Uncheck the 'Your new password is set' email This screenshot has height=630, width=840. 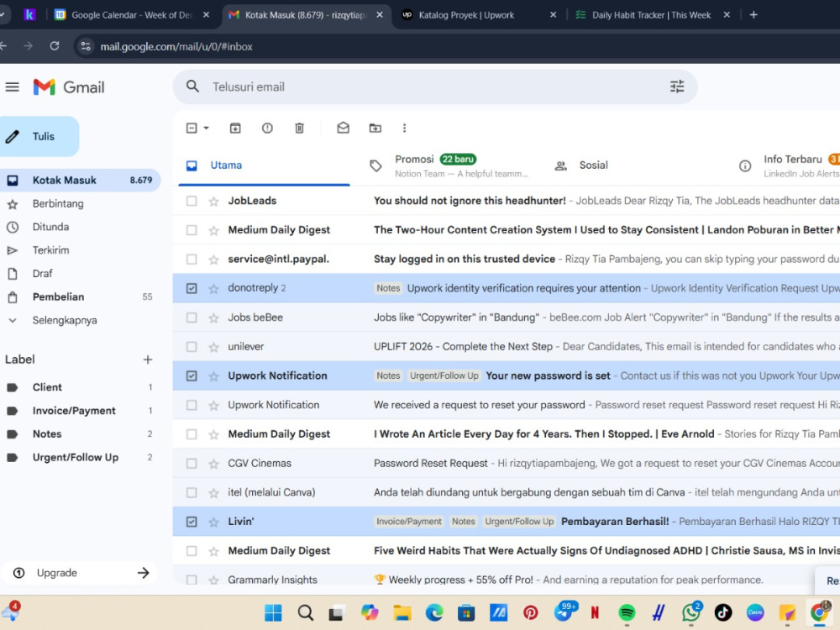point(192,376)
